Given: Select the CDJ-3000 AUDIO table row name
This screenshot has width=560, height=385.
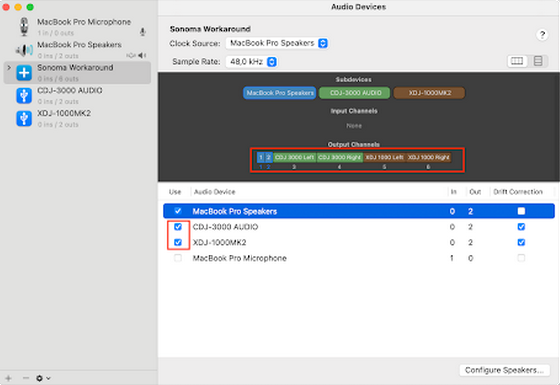Looking at the screenshot, I should [225, 227].
